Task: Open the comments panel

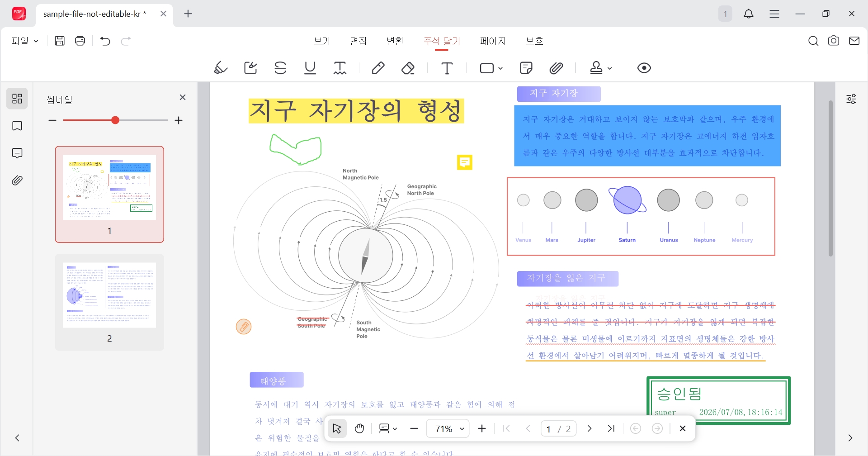Action: [x=17, y=153]
